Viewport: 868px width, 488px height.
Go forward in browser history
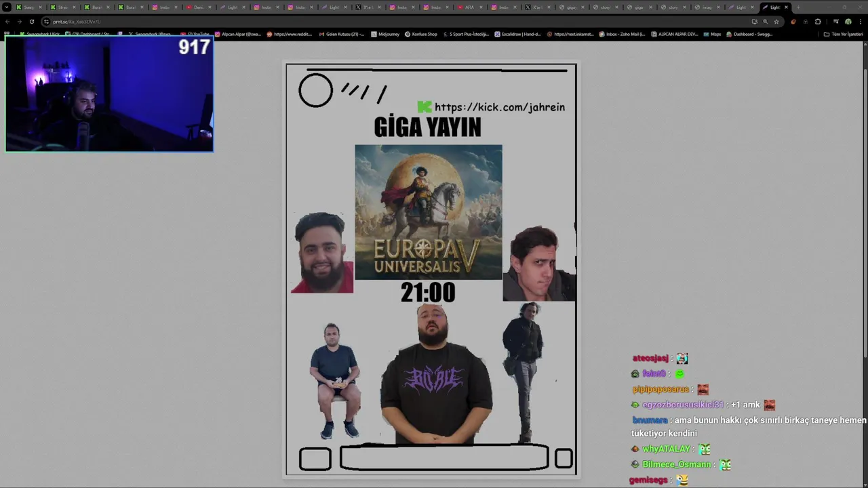(x=19, y=22)
